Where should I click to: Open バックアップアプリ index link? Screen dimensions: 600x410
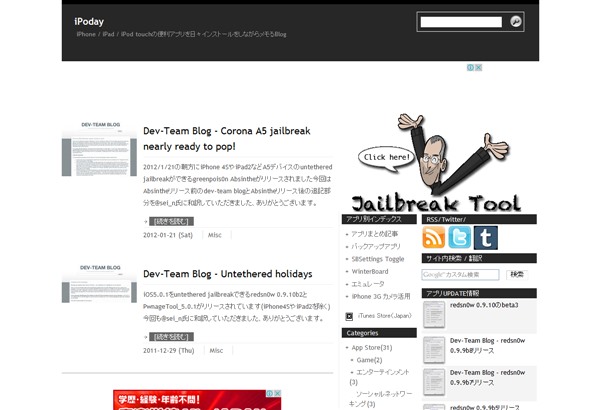375,246
